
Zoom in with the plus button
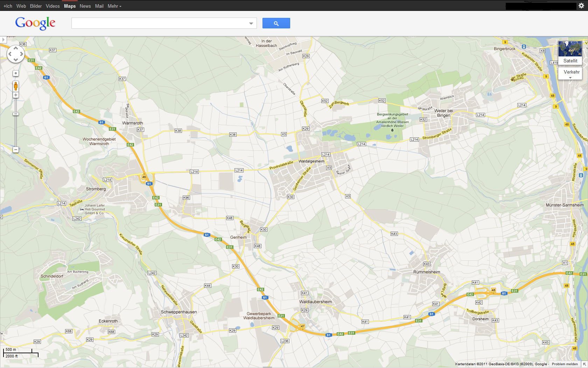pyautogui.click(x=16, y=95)
